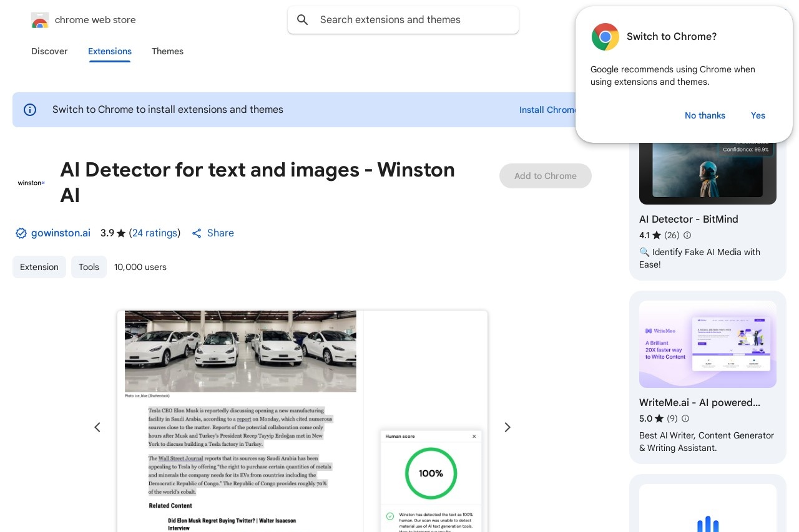
Task: Click the third related extension card thumbnail
Action: (708, 508)
